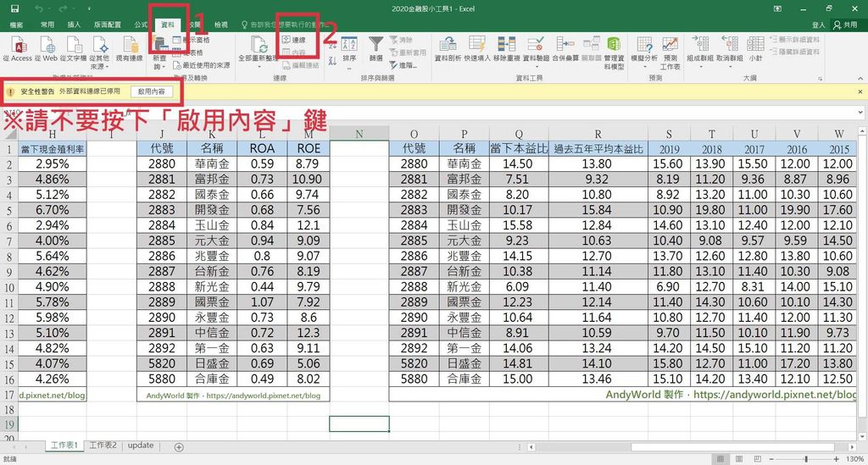Select column N header
Viewport: 868px width, 465px height.
point(359,134)
